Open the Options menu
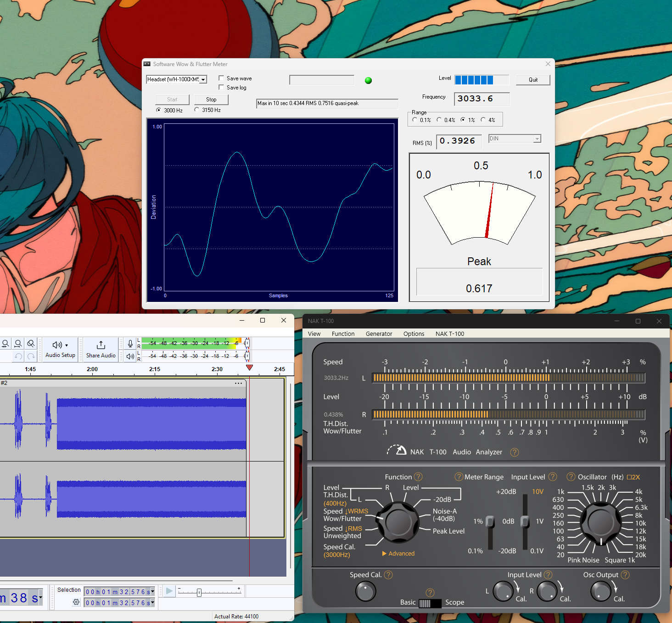This screenshot has width=672, height=623. [414, 334]
